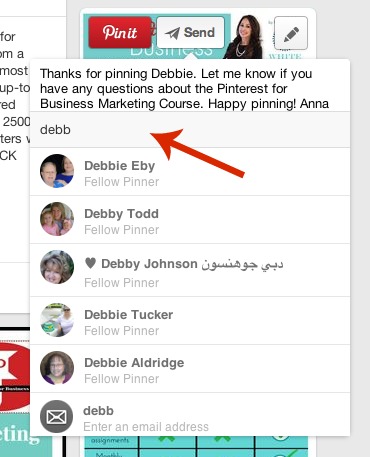
Task: Choose Debby Todd from the suggestions
Action: tap(190, 220)
